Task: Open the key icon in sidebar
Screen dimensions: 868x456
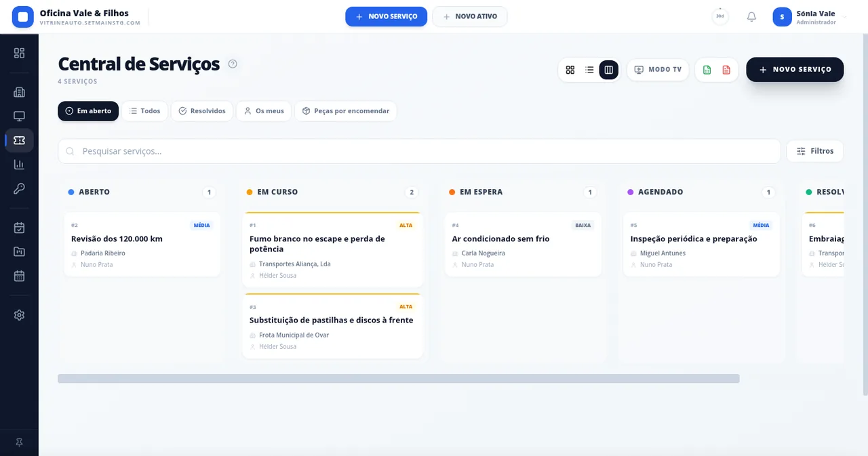Action: click(19, 188)
